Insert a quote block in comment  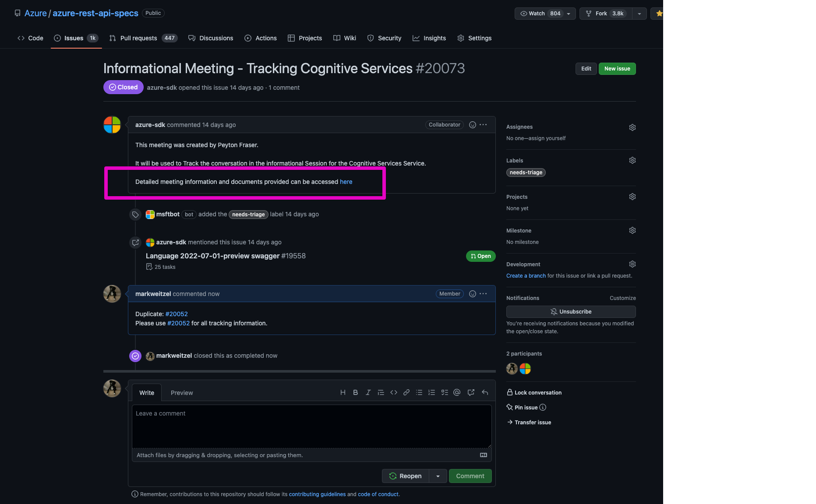[381, 393]
